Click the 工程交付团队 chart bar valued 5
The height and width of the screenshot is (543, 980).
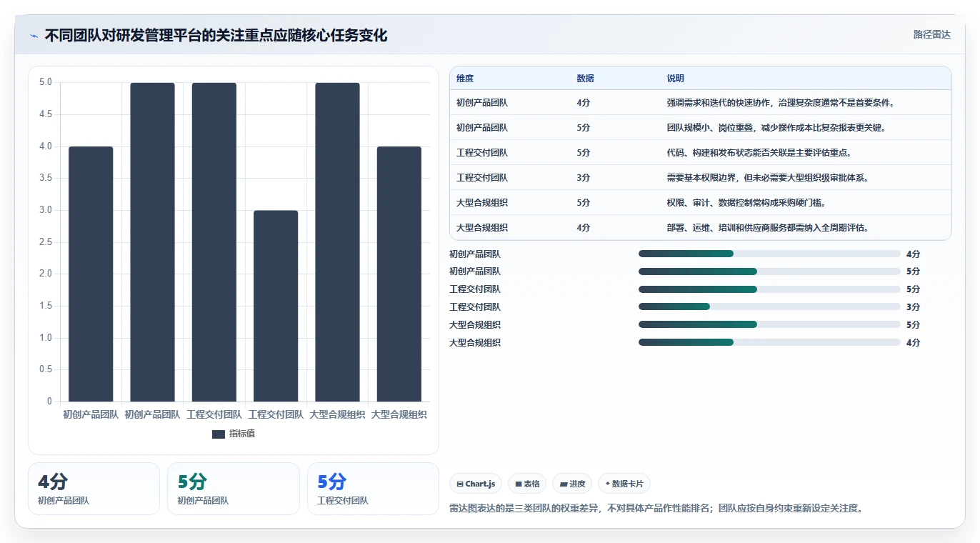click(x=214, y=242)
